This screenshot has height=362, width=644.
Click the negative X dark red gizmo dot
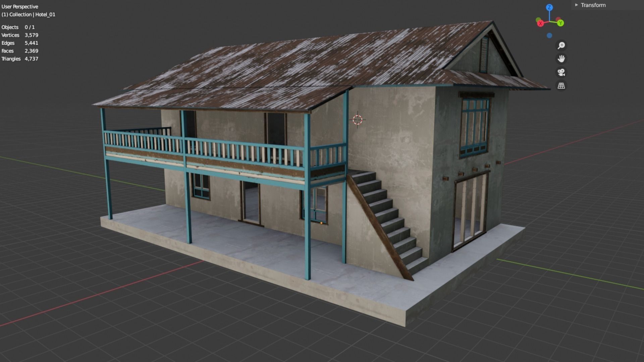click(558, 19)
